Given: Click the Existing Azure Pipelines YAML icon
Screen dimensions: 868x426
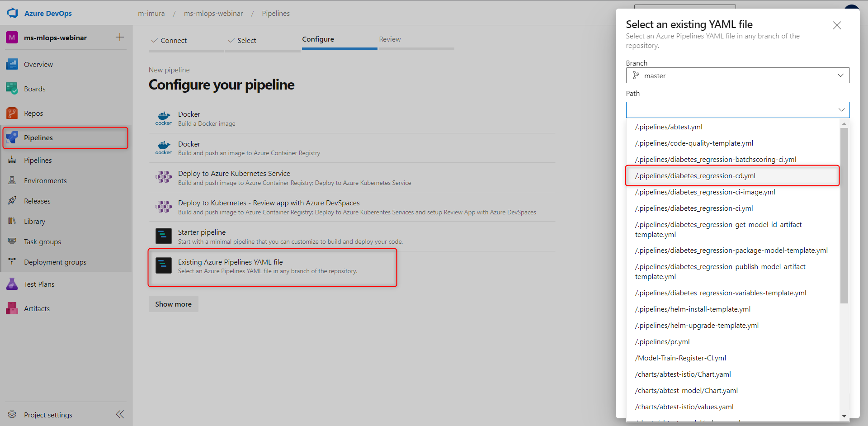Looking at the screenshot, I should 164,265.
